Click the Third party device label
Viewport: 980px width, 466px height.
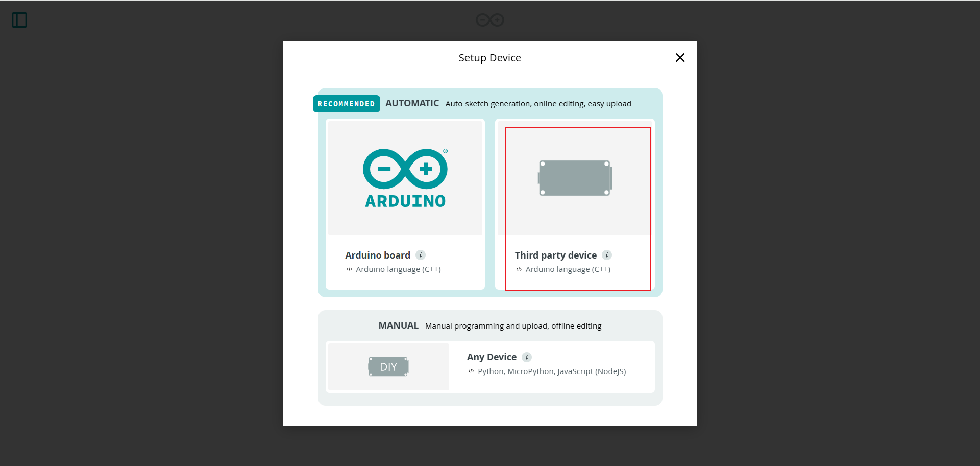click(556, 255)
